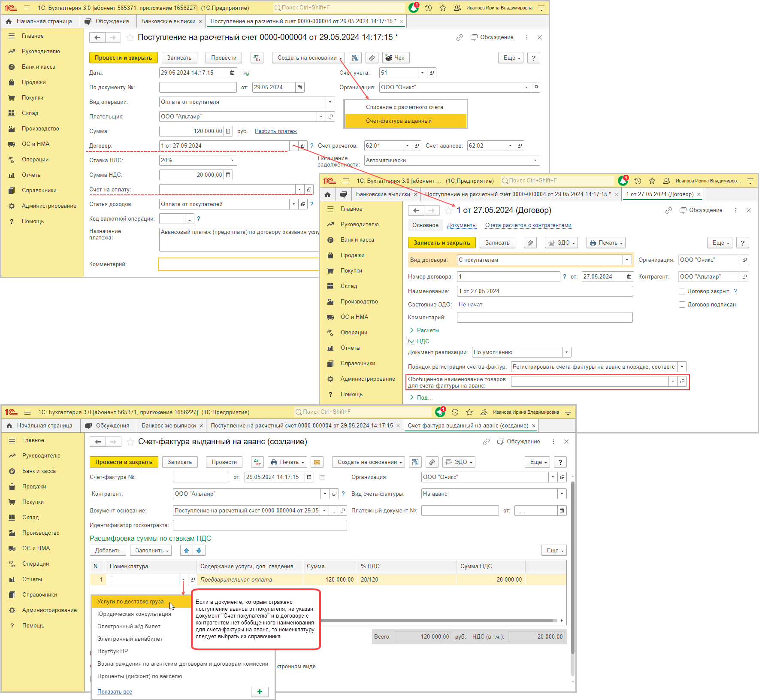Open calendar icon in Платежный документ date field

[x=562, y=511]
